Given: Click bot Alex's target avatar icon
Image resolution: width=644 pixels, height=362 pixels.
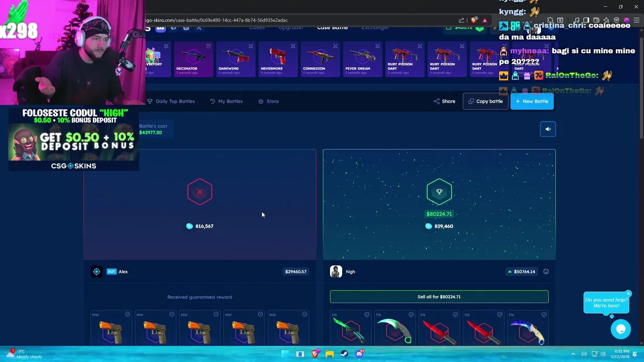Looking at the screenshot, I should click(x=97, y=271).
